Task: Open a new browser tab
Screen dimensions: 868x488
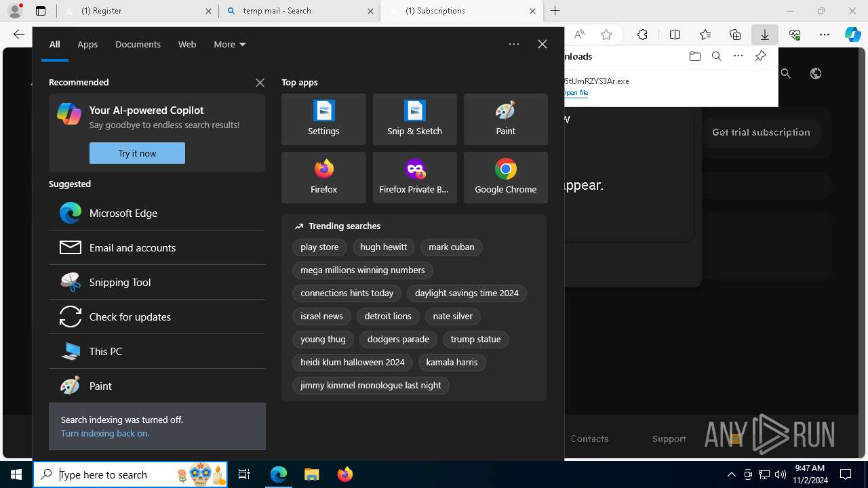Action: [555, 11]
